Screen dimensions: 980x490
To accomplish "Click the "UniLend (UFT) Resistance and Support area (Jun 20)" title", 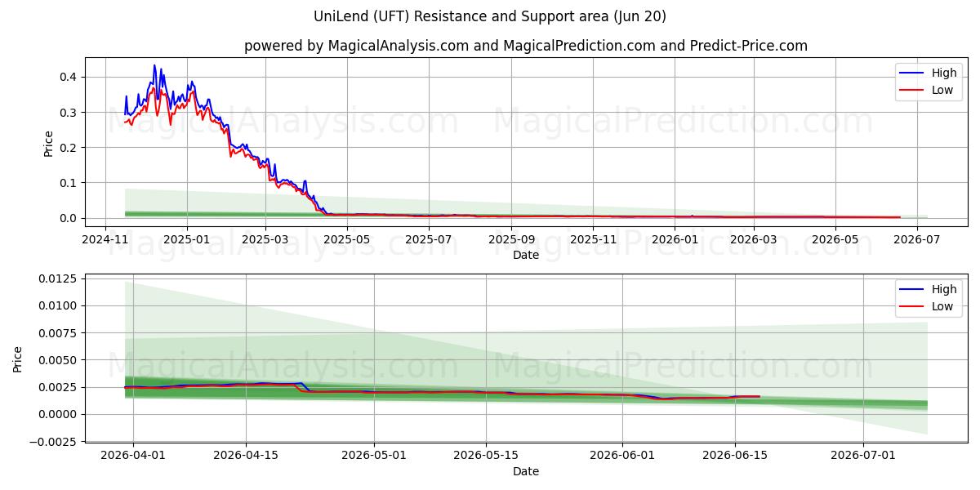I will pos(490,16).
